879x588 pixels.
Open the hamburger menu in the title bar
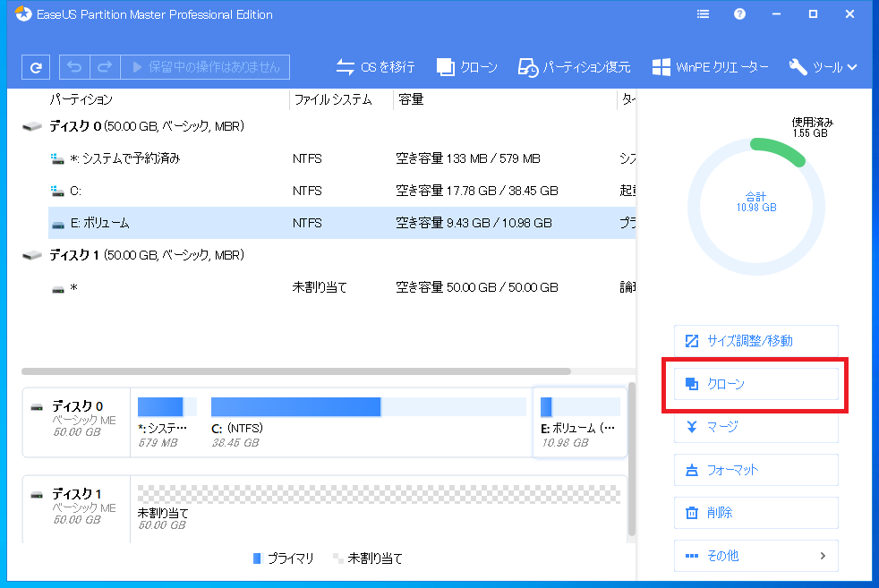click(x=703, y=13)
